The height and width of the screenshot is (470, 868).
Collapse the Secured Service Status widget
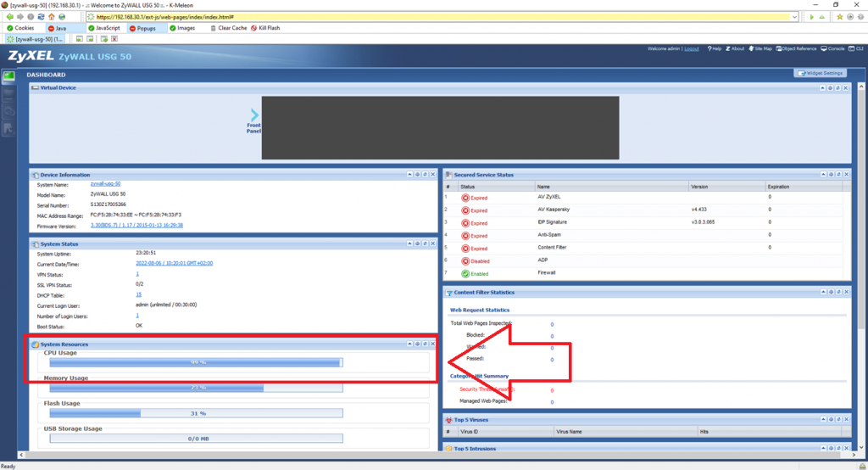coord(823,175)
